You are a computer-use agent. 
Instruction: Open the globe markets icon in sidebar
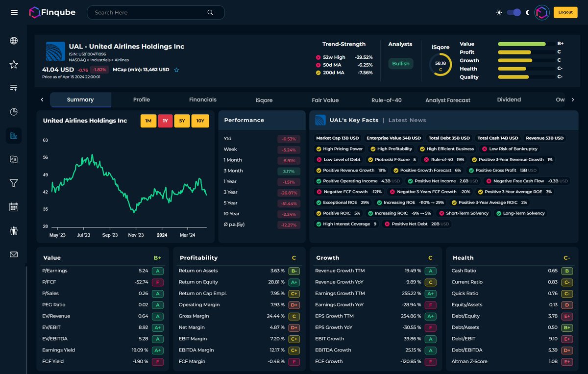pyautogui.click(x=14, y=41)
